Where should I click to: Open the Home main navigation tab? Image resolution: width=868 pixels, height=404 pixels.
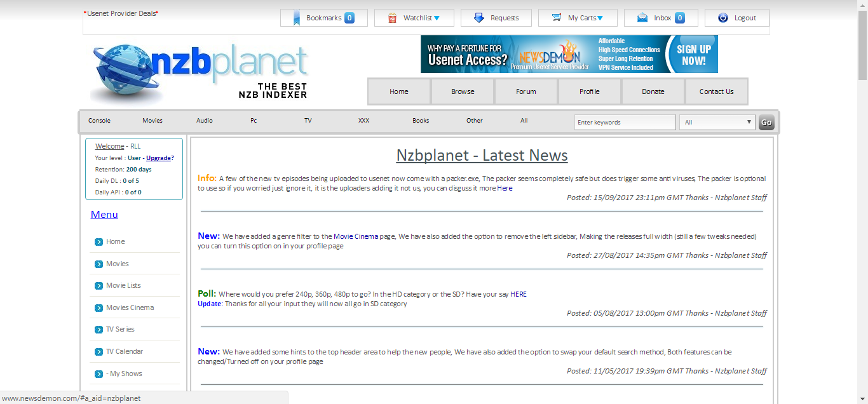coord(399,91)
